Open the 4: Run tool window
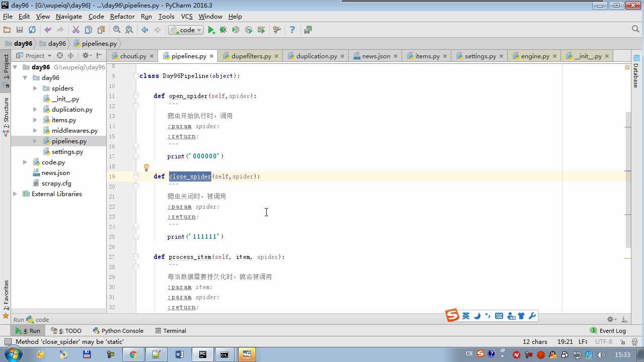 tap(28, 331)
